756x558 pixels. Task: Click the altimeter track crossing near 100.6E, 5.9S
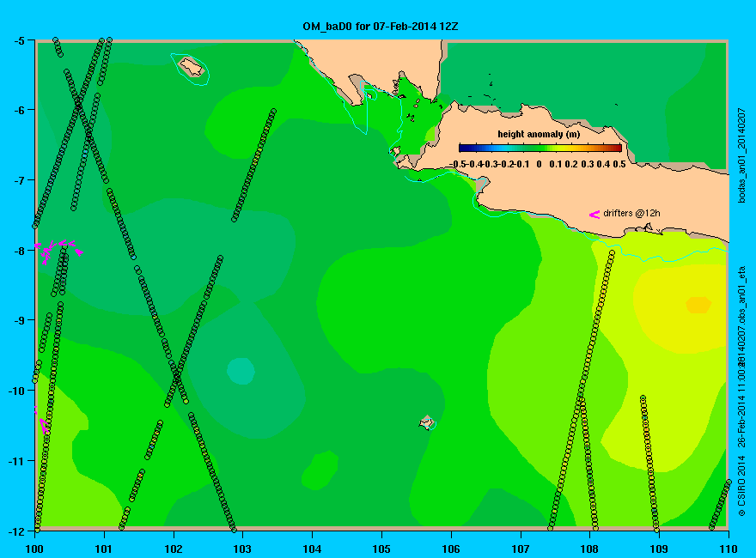(78, 105)
